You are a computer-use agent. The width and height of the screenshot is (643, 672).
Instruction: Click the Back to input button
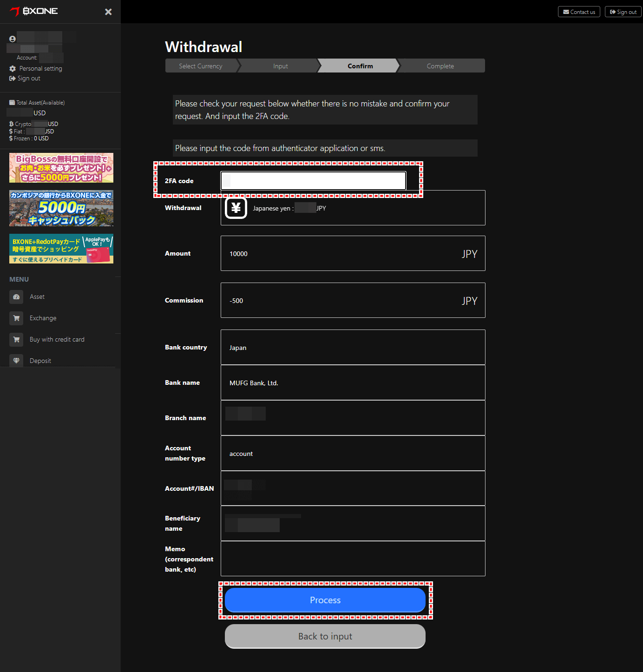[325, 636]
